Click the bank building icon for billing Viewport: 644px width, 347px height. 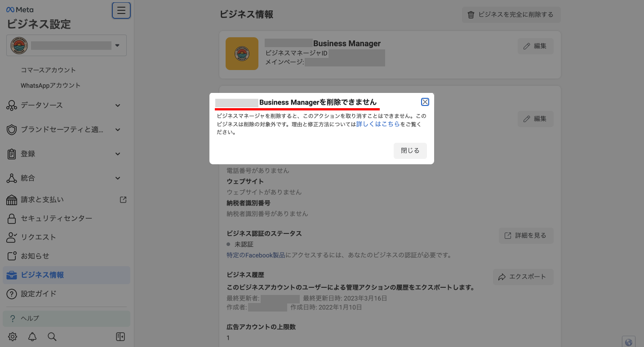(12, 200)
